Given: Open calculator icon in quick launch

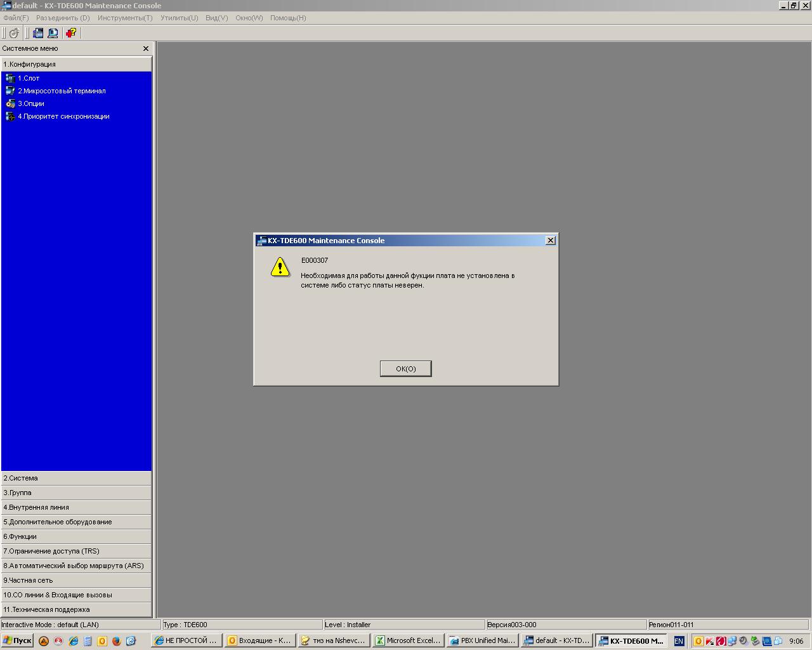Looking at the screenshot, I should [88, 641].
